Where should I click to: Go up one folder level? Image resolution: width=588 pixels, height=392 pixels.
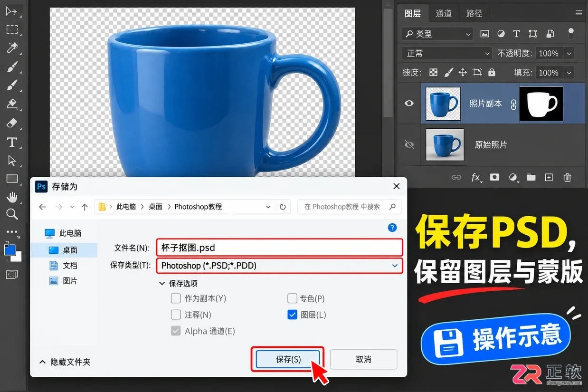click(x=85, y=207)
